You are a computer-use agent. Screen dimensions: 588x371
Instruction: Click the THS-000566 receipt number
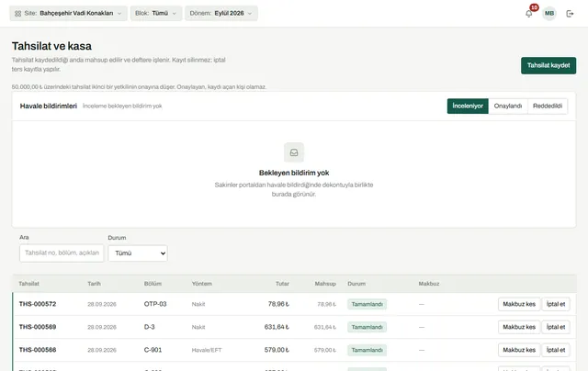click(x=38, y=350)
